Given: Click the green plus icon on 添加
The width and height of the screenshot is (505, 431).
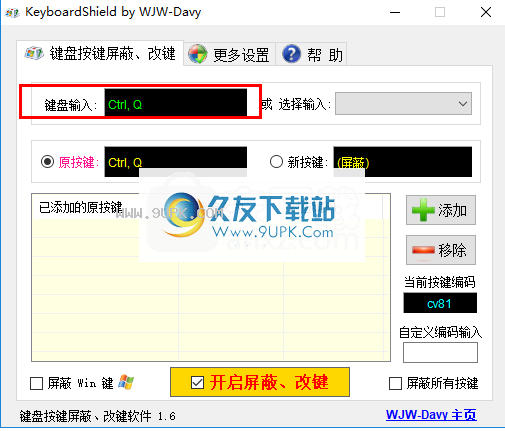Looking at the screenshot, I should [423, 210].
